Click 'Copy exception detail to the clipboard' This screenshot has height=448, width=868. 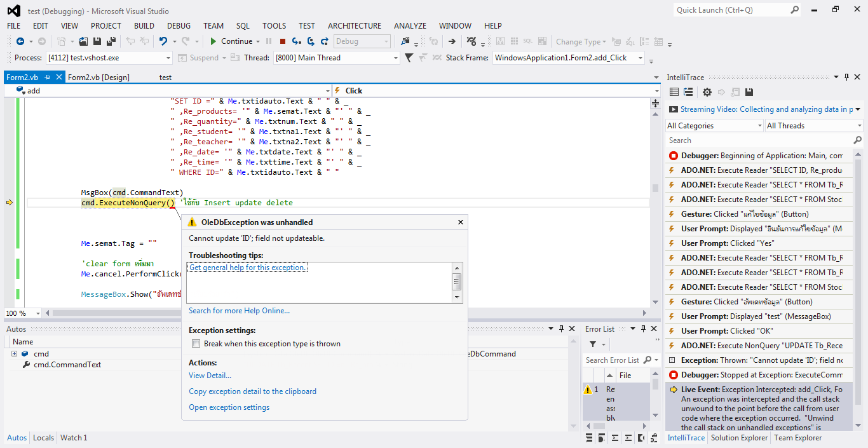click(x=252, y=391)
